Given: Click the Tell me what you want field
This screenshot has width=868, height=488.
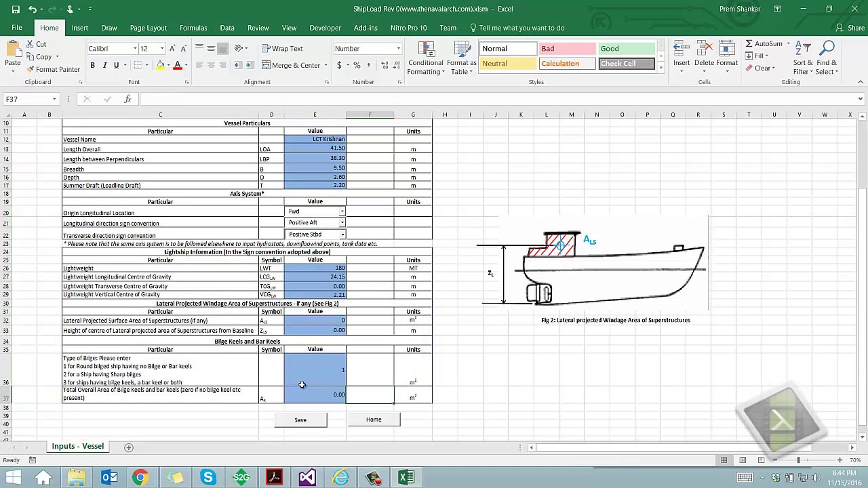Looking at the screenshot, I should pos(517,28).
